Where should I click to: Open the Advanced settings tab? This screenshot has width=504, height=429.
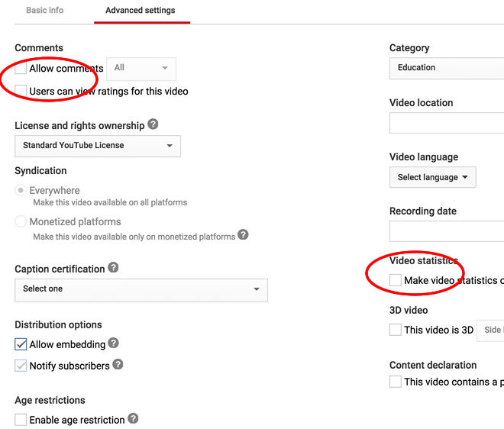click(x=141, y=11)
